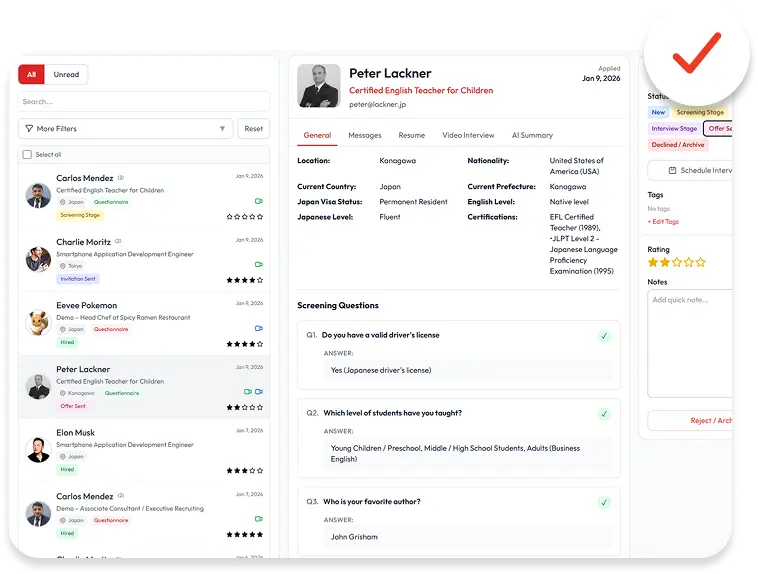The image size is (758, 574).
Task: Set status to Screening Stage in Status panel
Action: pyautogui.click(x=700, y=112)
